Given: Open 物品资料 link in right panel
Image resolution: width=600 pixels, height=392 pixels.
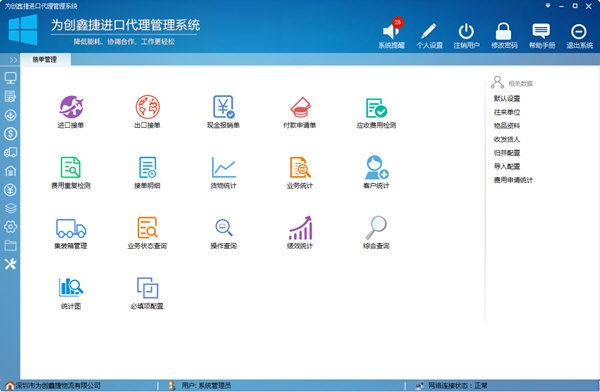Looking at the screenshot, I should pos(507,126).
